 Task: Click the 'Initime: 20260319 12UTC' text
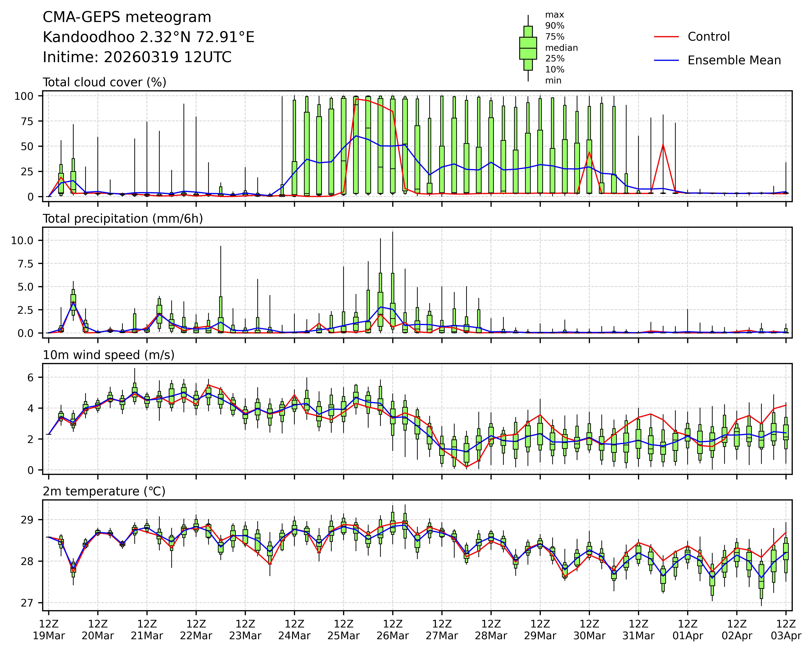(x=137, y=57)
